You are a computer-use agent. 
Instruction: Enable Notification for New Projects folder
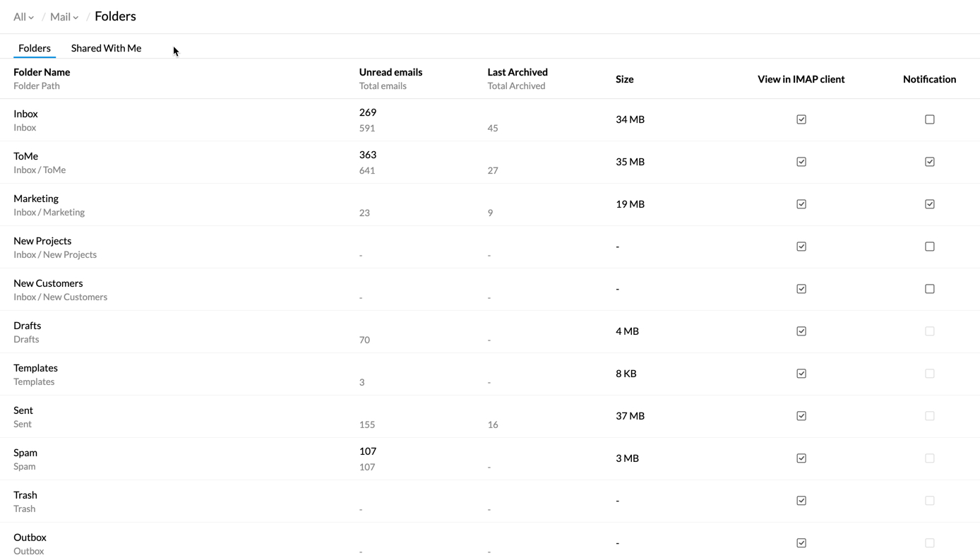pos(929,247)
